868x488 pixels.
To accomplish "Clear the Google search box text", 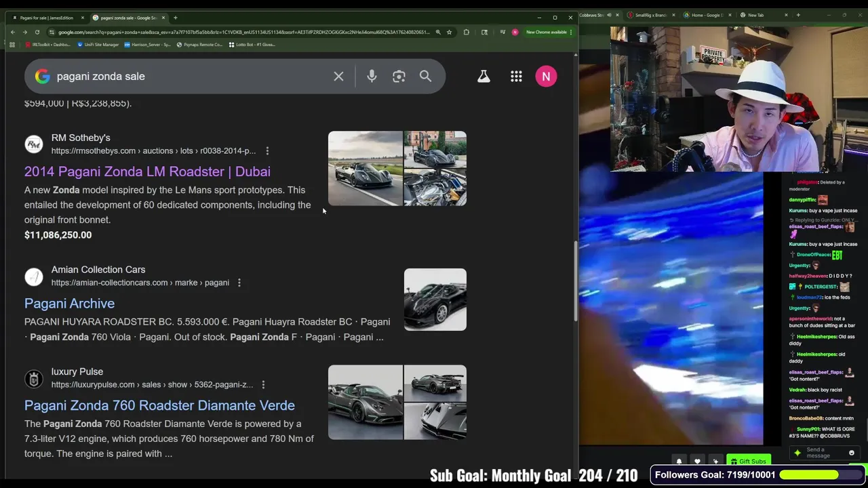I will (x=338, y=77).
